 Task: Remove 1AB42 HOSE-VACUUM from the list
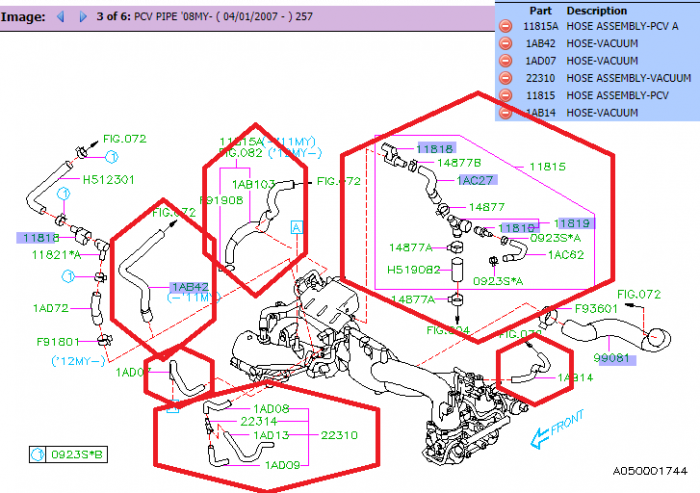507,44
